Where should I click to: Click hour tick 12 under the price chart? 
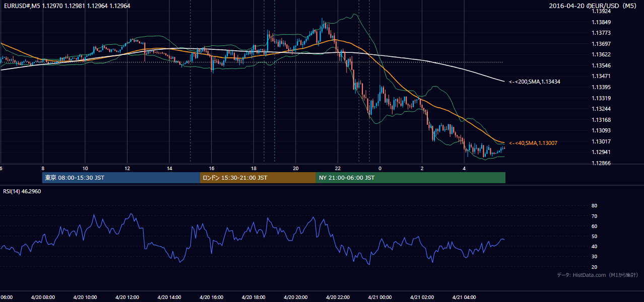(127, 169)
